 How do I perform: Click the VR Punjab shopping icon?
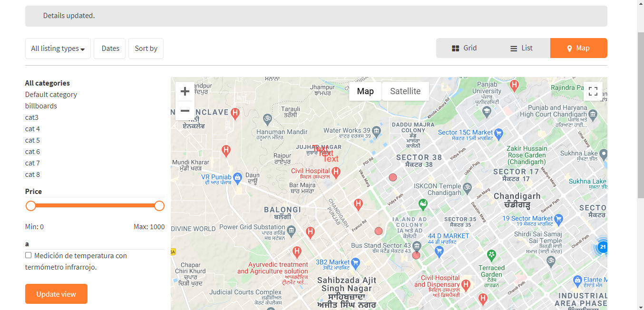tap(237, 177)
